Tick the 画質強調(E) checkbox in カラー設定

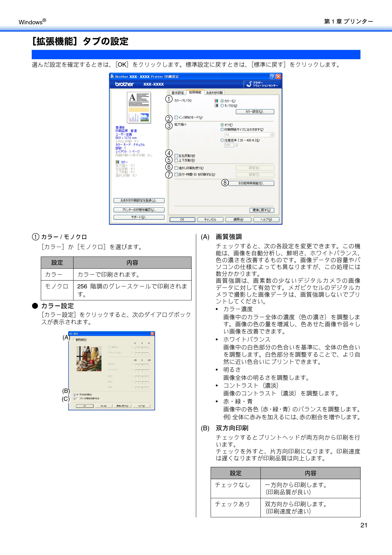[74, 340]
